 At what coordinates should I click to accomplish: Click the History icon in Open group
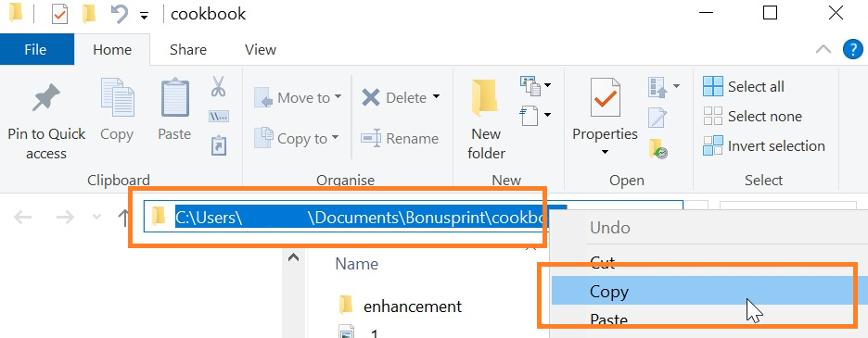coord(658,149)
